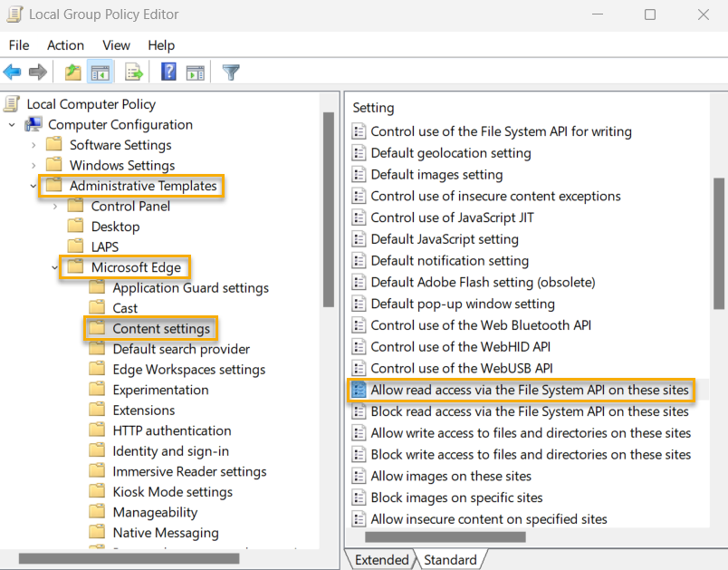The image size is (728, 570).
Task: Open the Export List toolbar icon
Action: (x=132, y=72)
